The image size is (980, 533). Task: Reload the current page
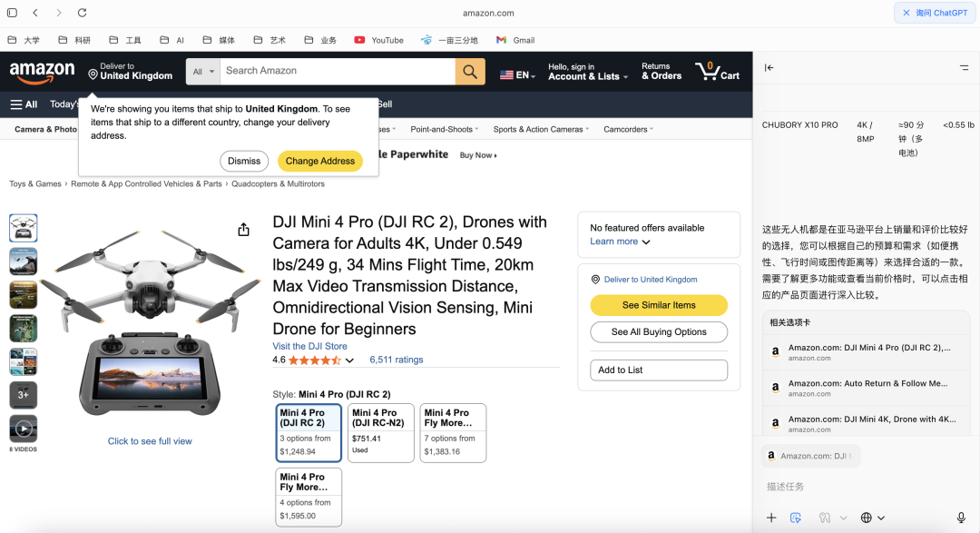(x=82, y=13)
